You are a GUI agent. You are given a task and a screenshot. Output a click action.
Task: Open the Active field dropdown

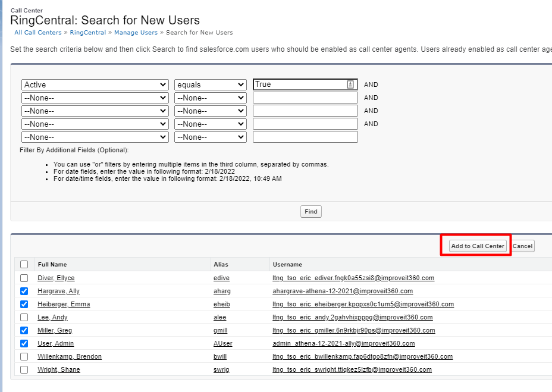coord(95,85)
